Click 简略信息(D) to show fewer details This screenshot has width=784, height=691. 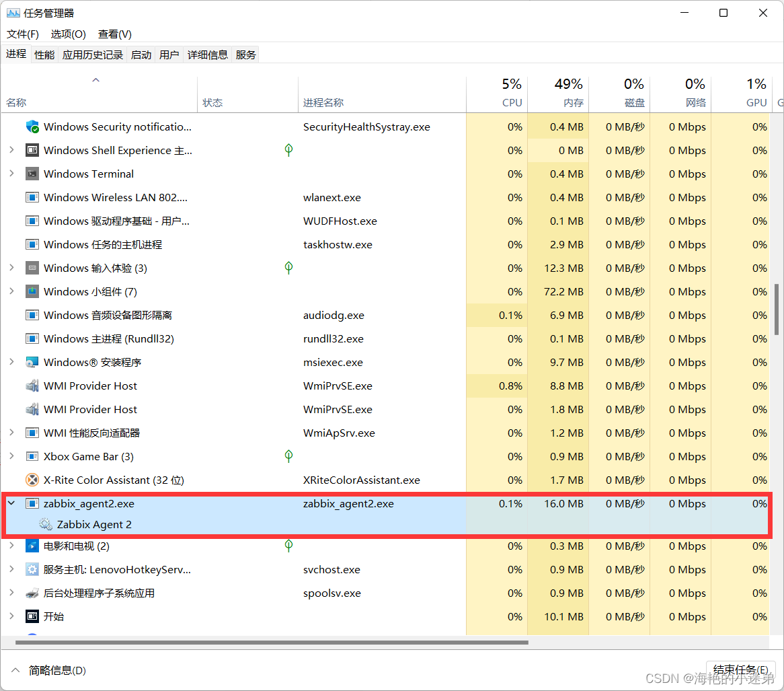tap(48, 670)
